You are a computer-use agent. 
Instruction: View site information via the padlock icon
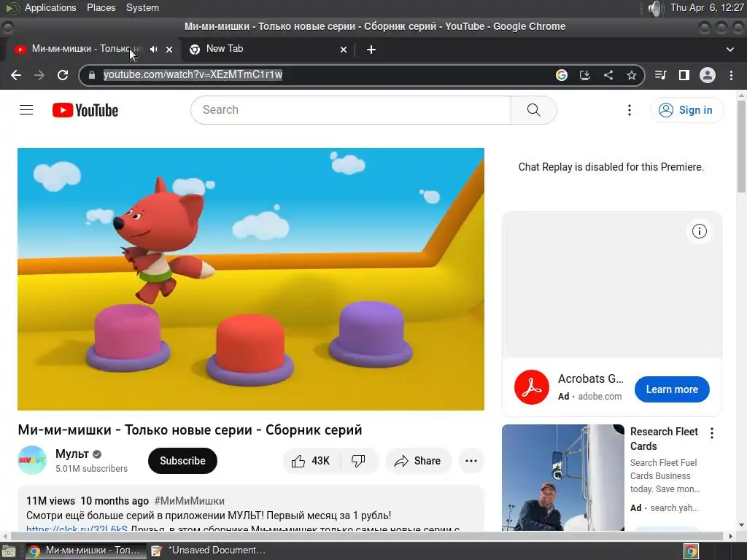click(92, 75)
